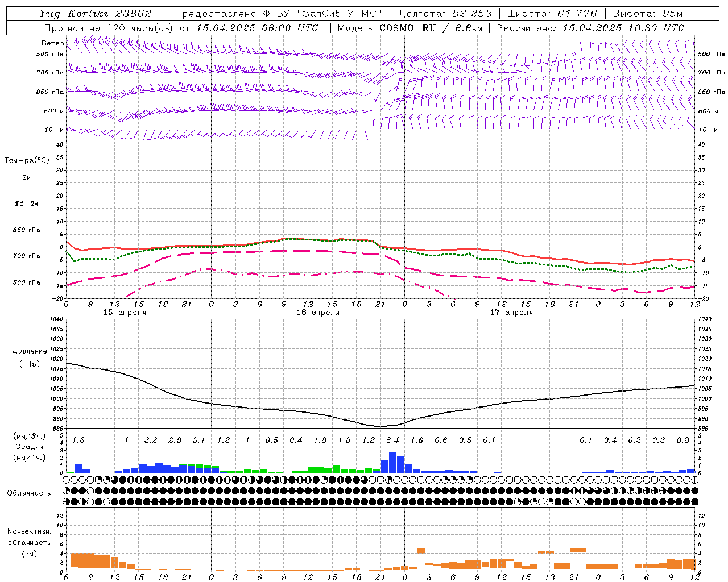Click the precipitation value 0.2

point(635,440)
